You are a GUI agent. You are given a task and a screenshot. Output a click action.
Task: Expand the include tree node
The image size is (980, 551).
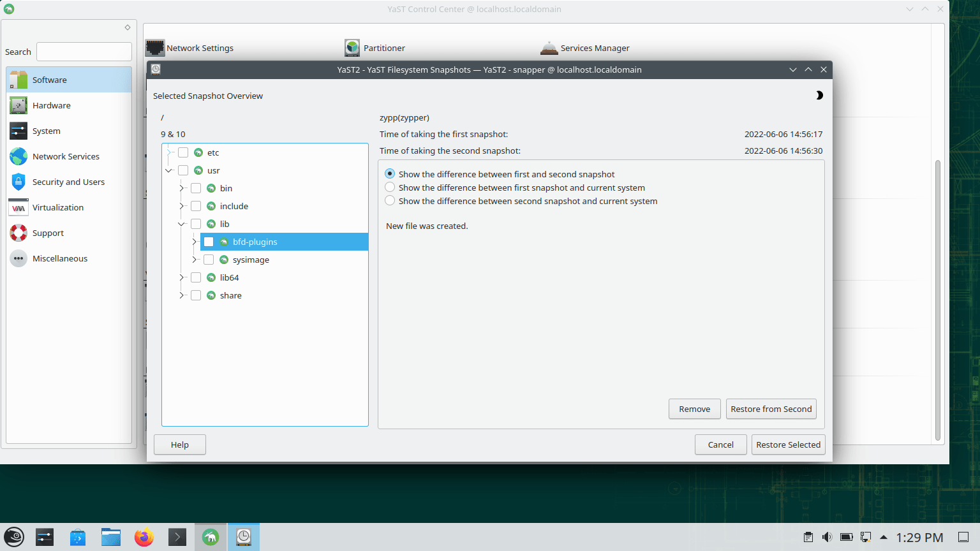pyautogui.click(x=181, y=206)
